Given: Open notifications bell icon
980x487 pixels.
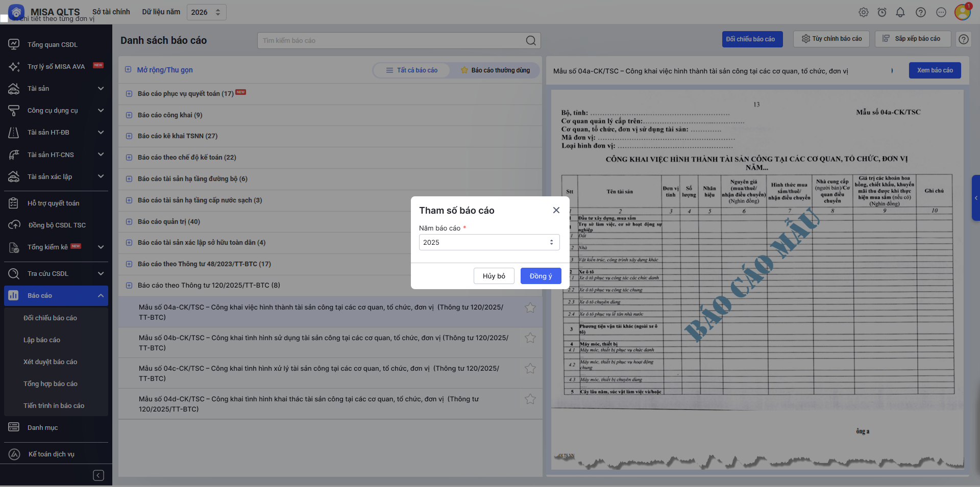Looking at the screenshot, I should (900, 12).
